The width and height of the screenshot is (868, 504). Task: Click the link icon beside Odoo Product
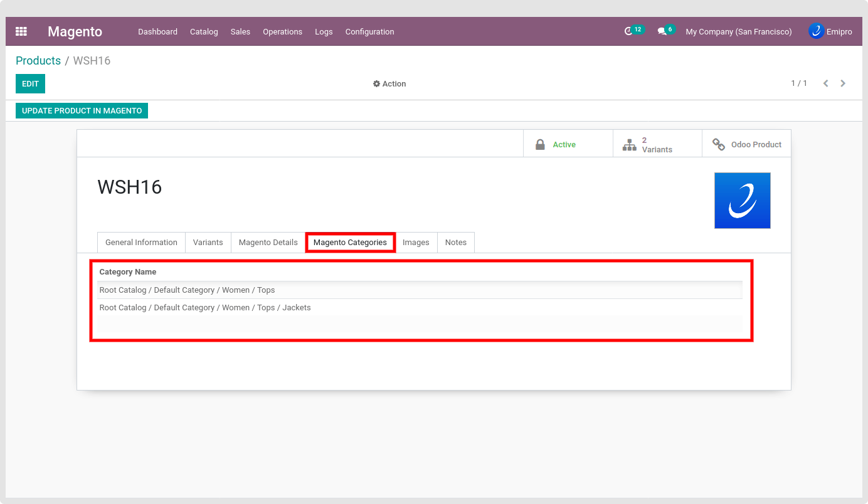(x=719, y=145)
